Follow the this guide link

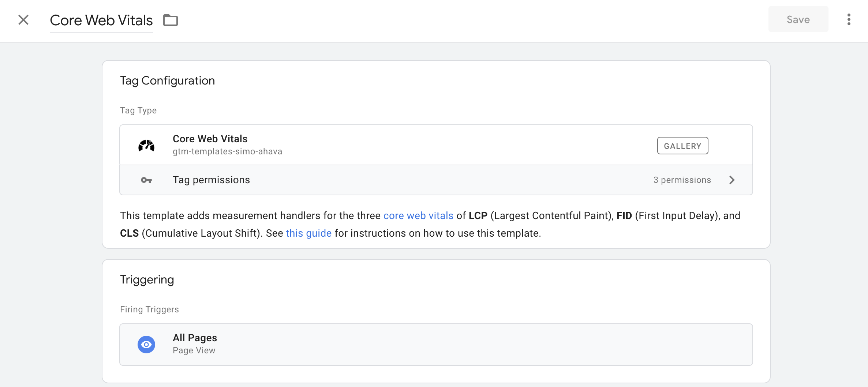308,233
